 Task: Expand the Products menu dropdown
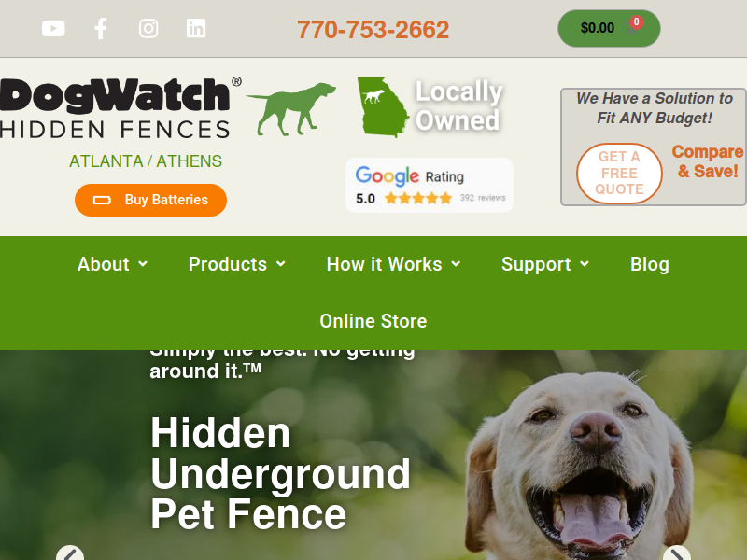[237, 264]
